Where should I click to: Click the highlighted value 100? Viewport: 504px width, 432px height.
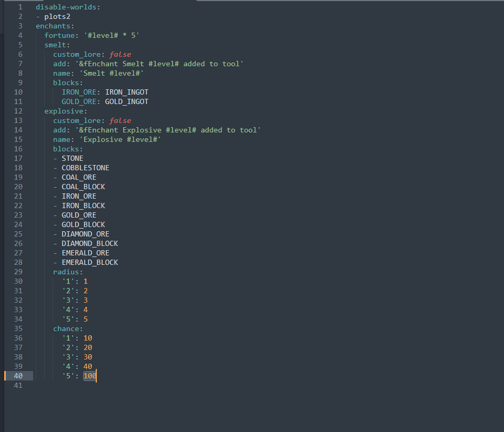point(89,376)
